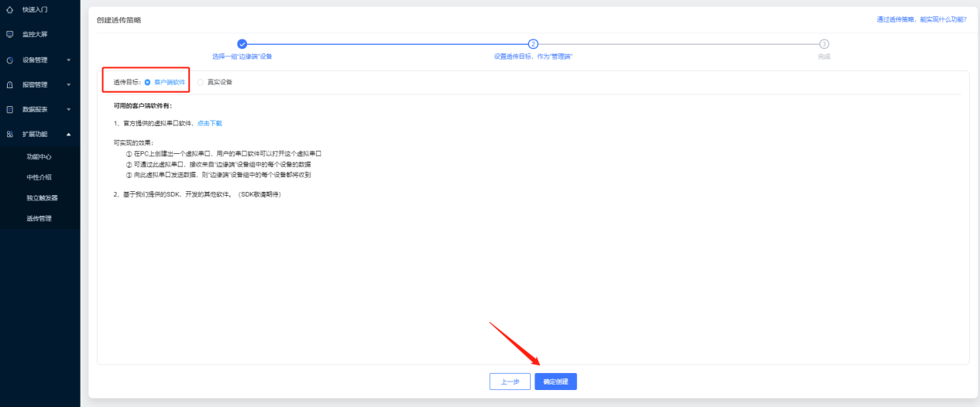Expand the 设备管理 submenu arrow
This screenshot has height=407, width=980.
coord(69,60)
